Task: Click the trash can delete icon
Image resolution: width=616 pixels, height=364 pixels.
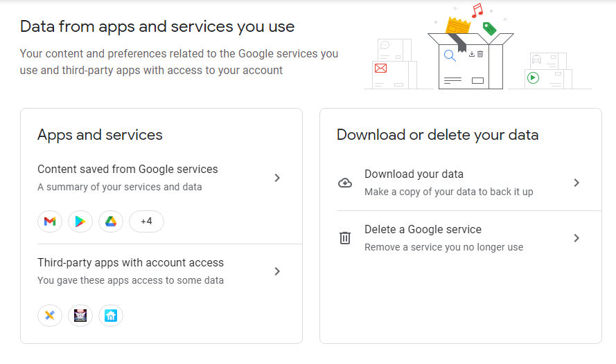Action: [x=345, y=238]
